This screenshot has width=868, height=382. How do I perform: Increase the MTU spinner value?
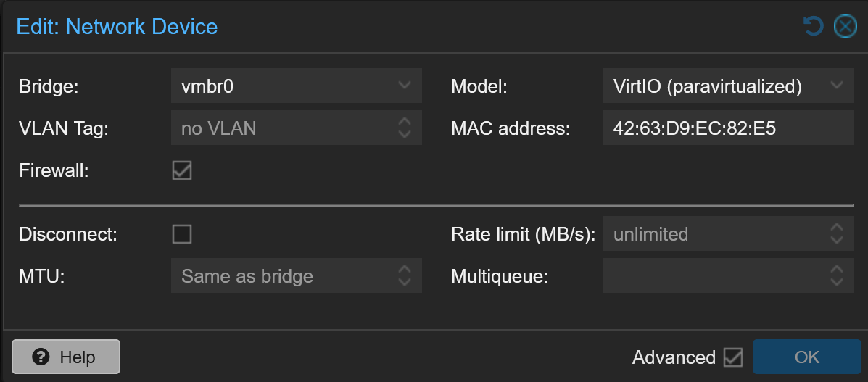tap(405, 270)
